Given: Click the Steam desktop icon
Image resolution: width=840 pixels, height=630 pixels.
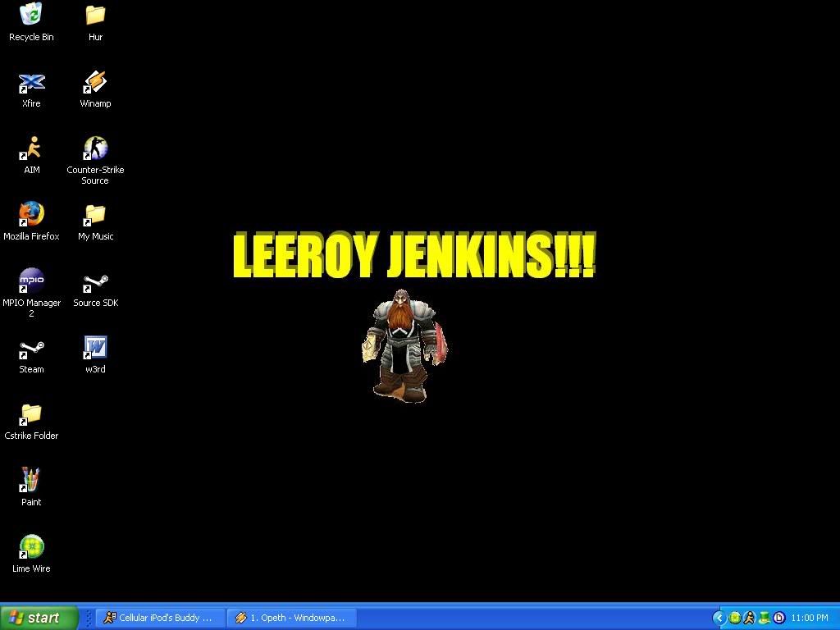Looking at the screenshot, I should click(x=31, y=349).
